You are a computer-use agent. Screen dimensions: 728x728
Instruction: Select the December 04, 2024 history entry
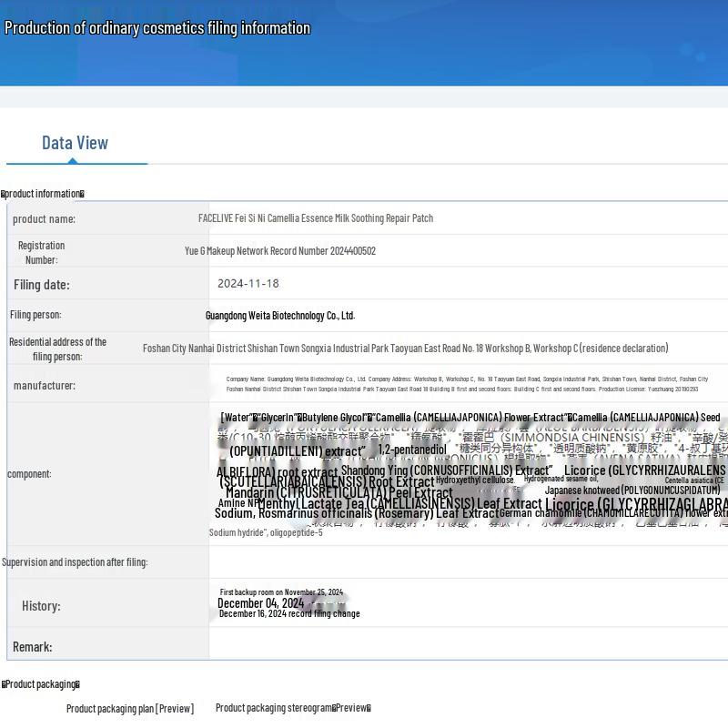(260, 603)
